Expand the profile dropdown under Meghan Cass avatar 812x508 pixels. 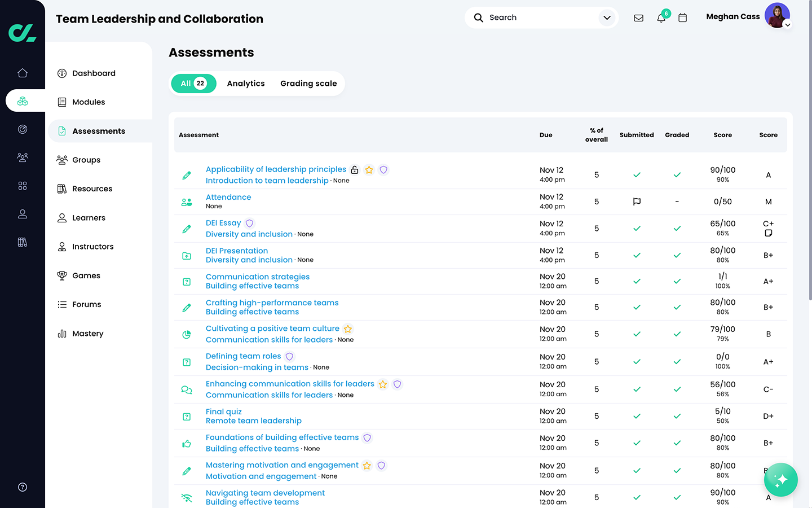tap(787, 24)
